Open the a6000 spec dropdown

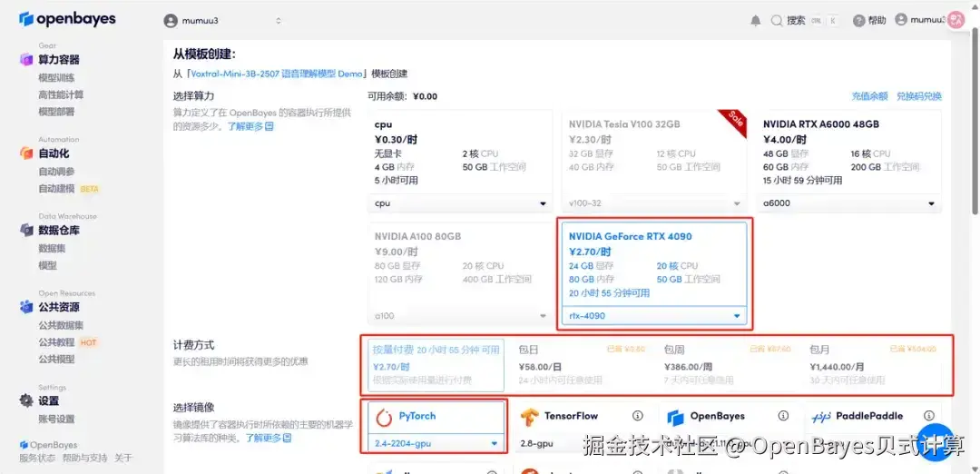848,203
